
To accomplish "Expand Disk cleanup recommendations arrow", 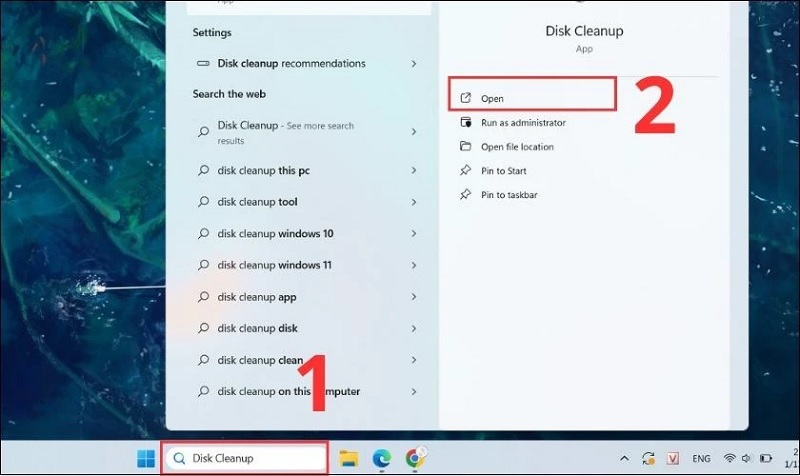I will point(414,64).
